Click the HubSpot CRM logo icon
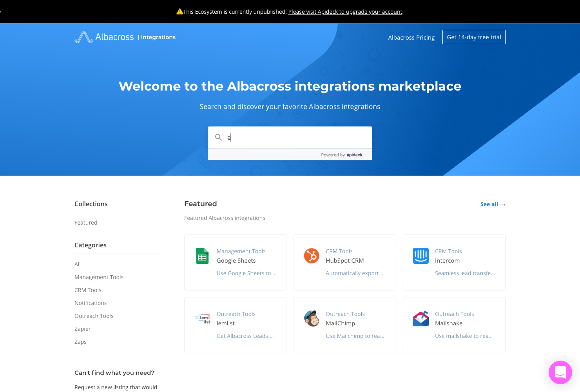 pos(312,256)
